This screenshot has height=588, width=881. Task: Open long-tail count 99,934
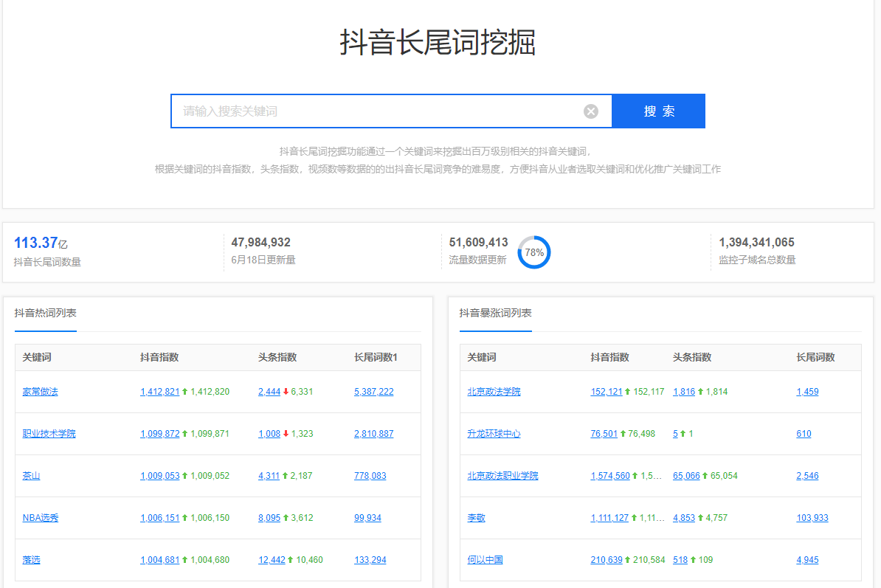pyautogui.click(x=367, y=518)
